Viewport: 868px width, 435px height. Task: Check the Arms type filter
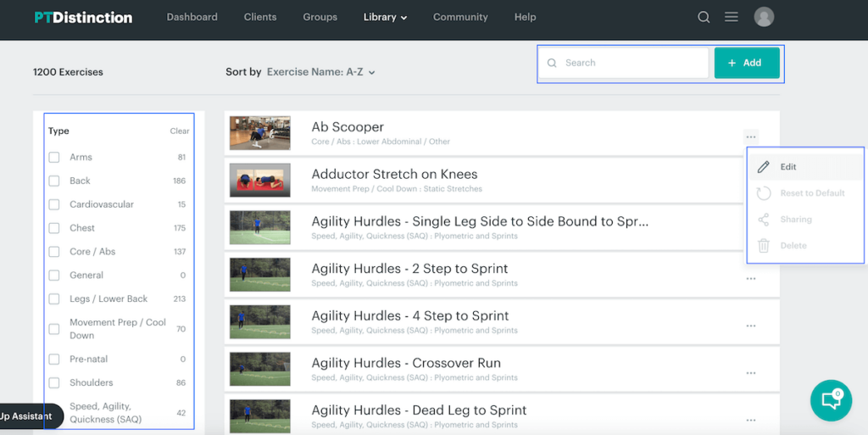pyautogui.click(x=54, y=158)
